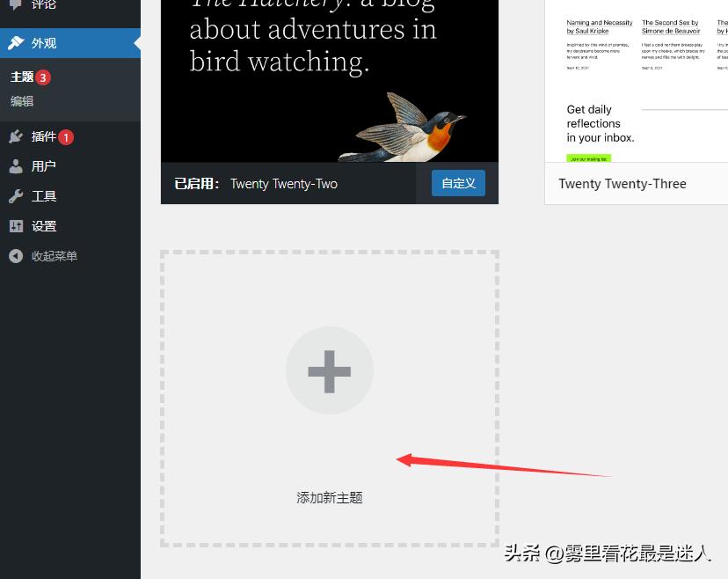The height and width of the screenshot is (579, 728).
Task: Open the 设置 settings menu
Action: (70, 226)
